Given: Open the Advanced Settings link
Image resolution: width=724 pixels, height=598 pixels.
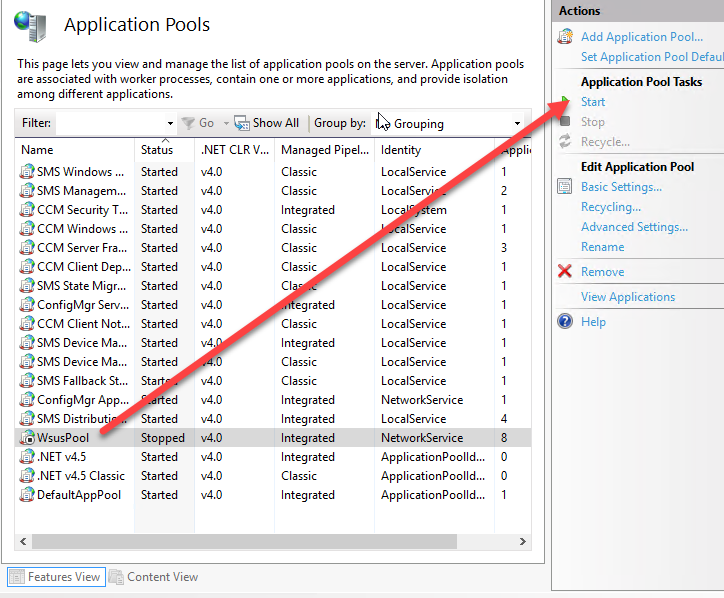Looking at the screenshot, I should click(x=634, y=227).
